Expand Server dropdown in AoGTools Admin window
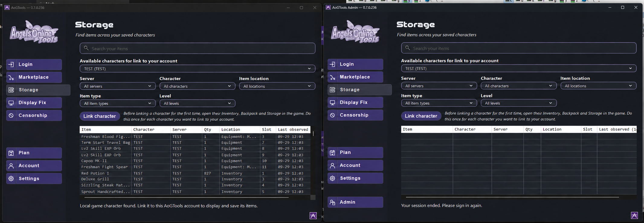The width and height of the screenshot is (644, 223). pos(439,86)
